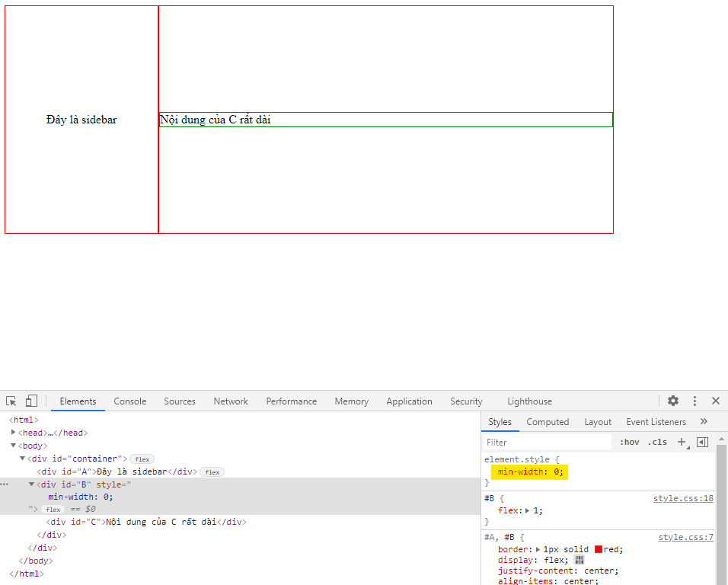Click the highlighted min-width: 0 declaration
This screenshot has height=585, width=728.
point(530,472)
